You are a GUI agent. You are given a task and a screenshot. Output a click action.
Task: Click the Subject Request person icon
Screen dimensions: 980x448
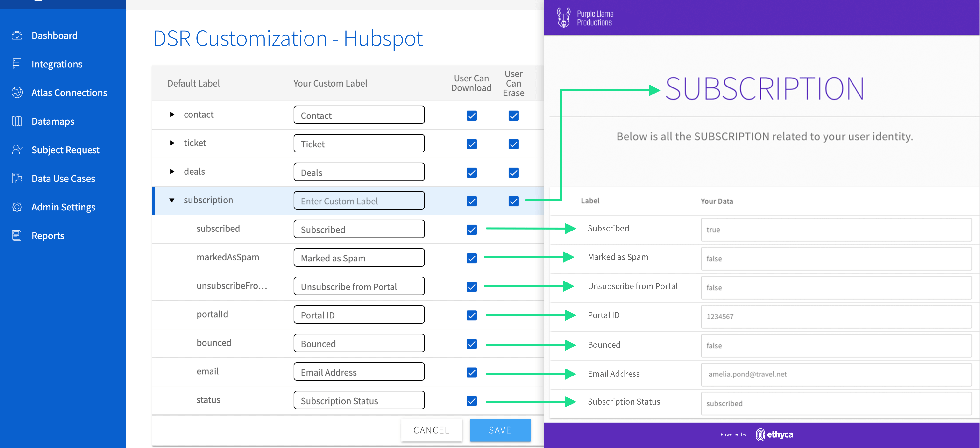pos(17,150)
